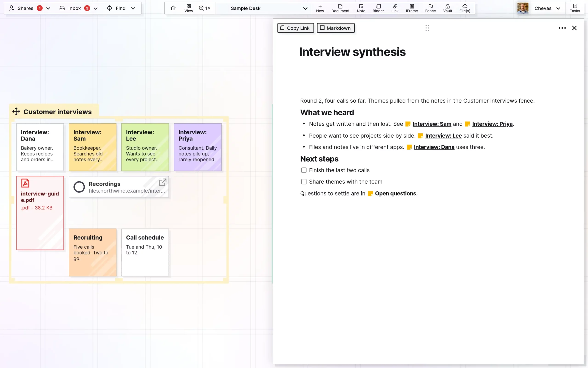The width and height of the screenshot is (588, 368).
Task: Add an iFrame element
Action: pos(412,8)
